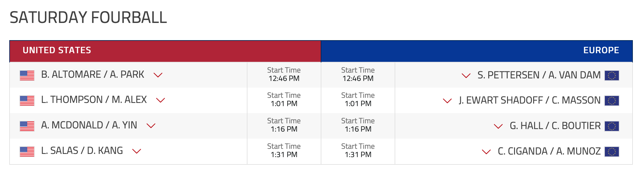
Task: Open the L. Thompson / M. Alex pairing name
Action: pos(94,100)
